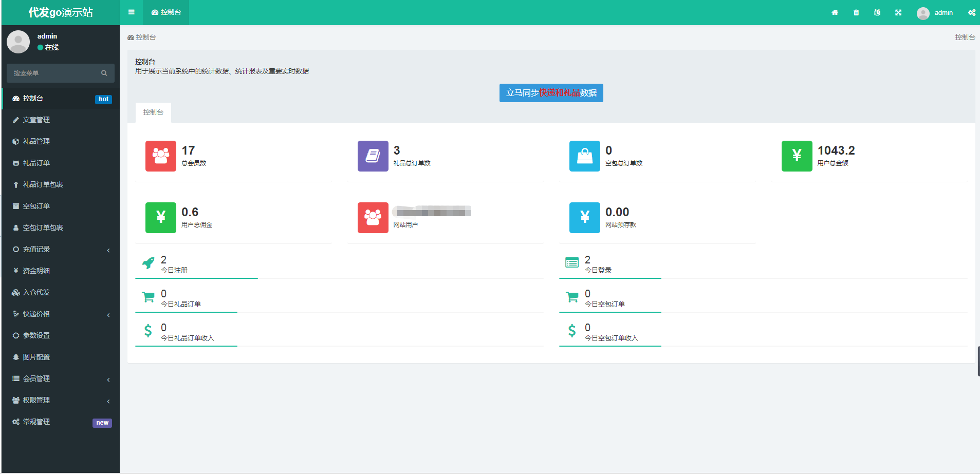Click the blue 网站预存款 yen icon

[585, 218]
